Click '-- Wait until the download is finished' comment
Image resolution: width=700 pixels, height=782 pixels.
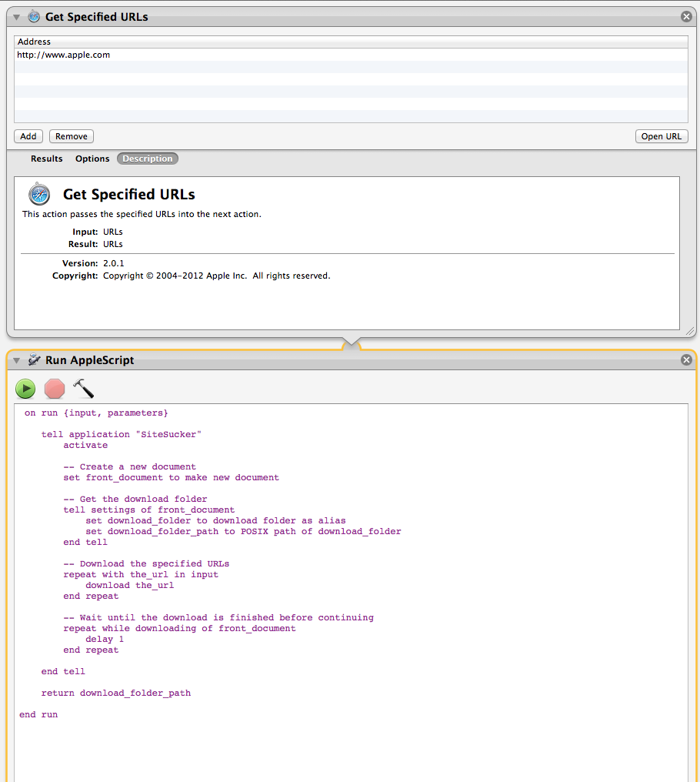pos(218,617)
